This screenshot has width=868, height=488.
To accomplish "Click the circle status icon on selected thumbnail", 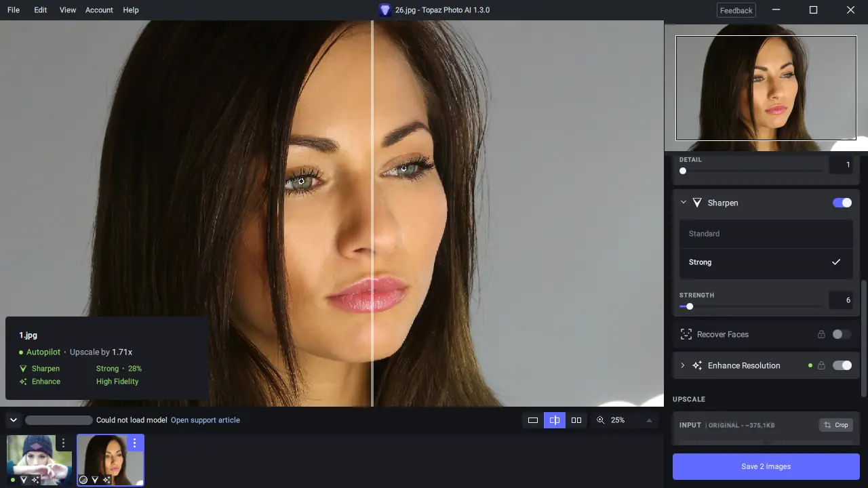I will click(x=83, y=480).
